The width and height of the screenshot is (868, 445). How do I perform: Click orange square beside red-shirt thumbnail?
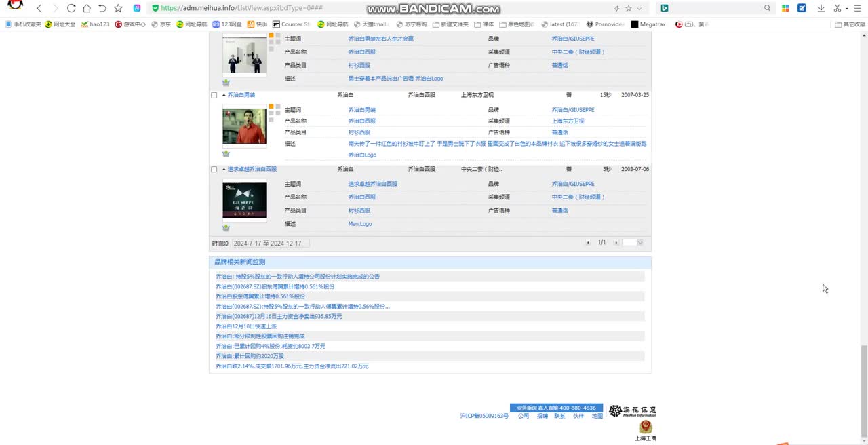271,107
